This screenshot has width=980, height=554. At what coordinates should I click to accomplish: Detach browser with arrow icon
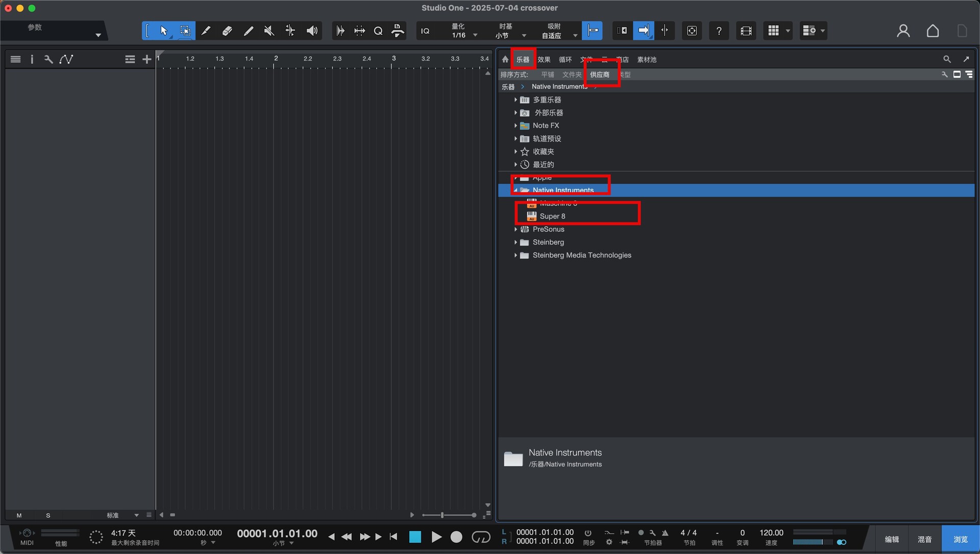tap(966, 59)
